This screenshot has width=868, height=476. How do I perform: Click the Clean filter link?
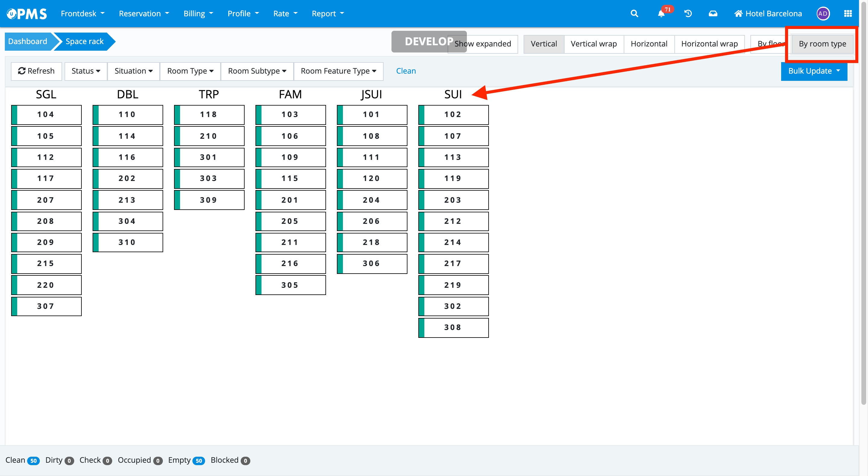click(406, 71)
